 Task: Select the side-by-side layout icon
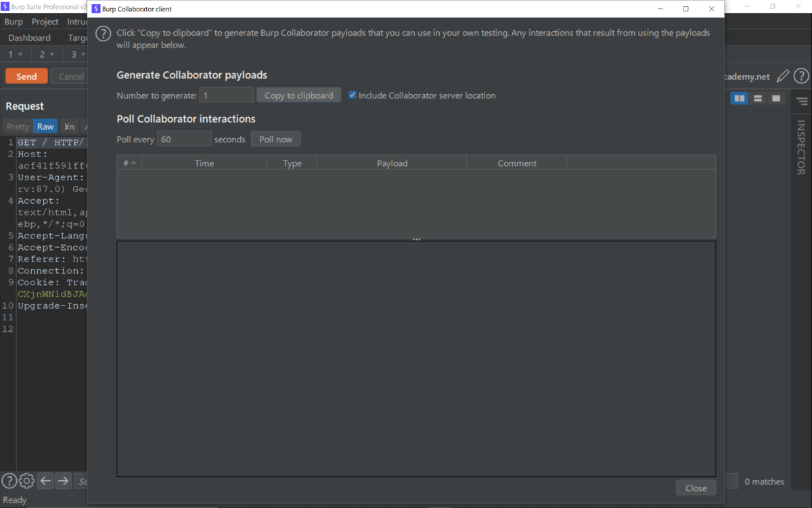point(740,99)
